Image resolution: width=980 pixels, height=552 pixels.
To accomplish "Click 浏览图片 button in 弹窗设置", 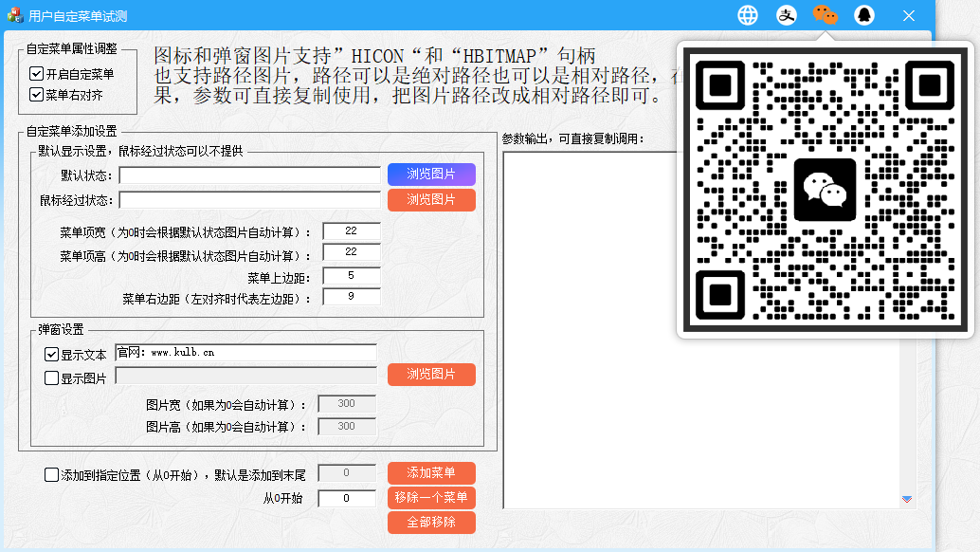I will pos(431,375).
